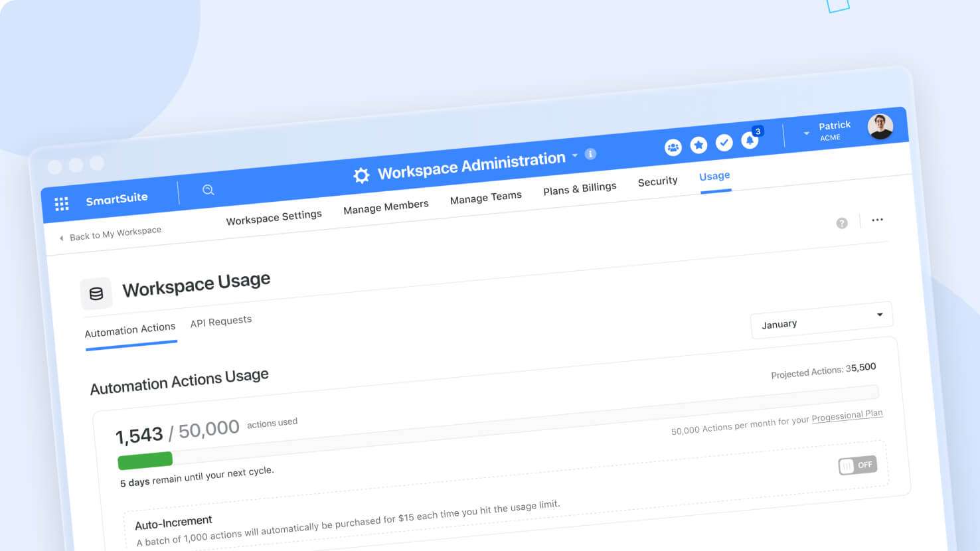Click the Patrick user name

[835, 125]
